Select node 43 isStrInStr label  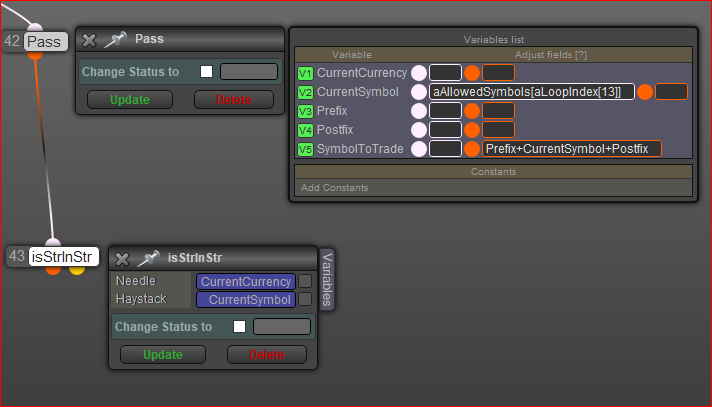coord(62,257)
